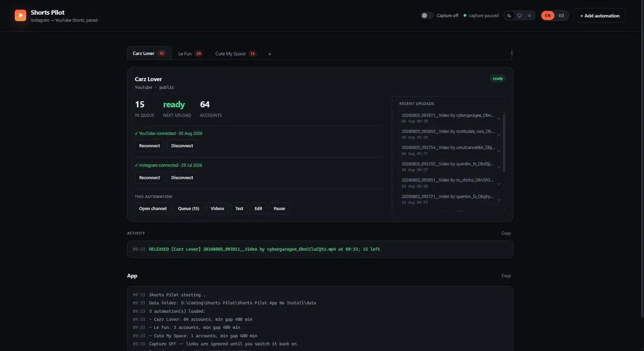This screenshot has height=351, width=644.
Task: Add a new automation tab with plus
Action: (270, 54)
